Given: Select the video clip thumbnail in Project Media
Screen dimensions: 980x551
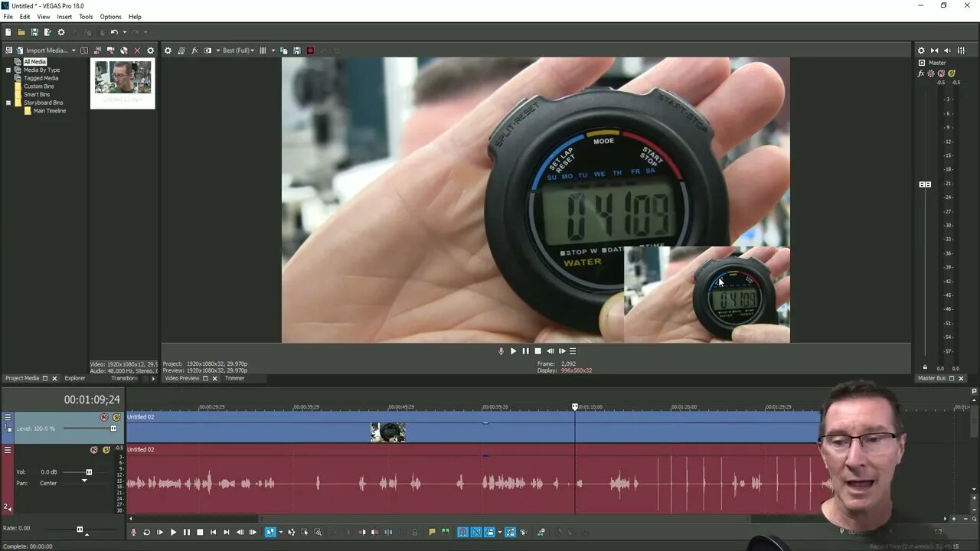Looking at the screenshot, I should click(122, 83).
